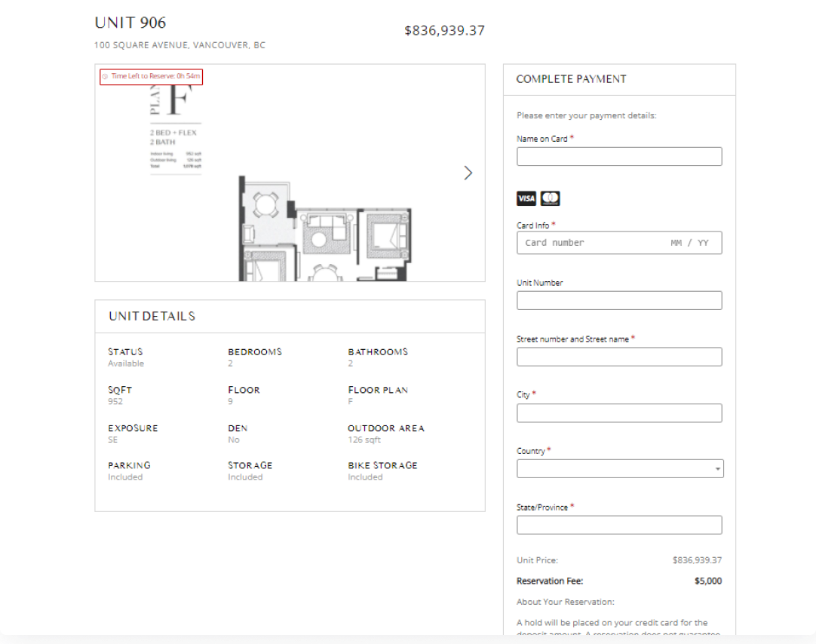Click the SQFT value '952'
Screen dimensions: 816x644
pyautogui.click(x=115, y=402)
